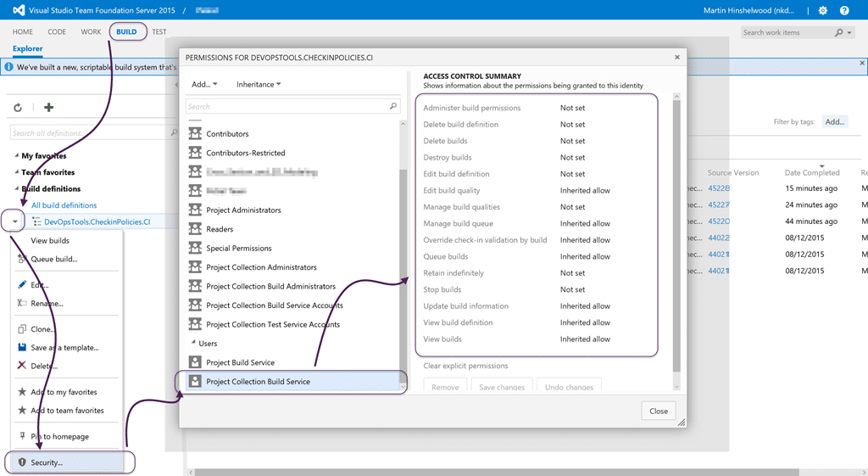Collapse the Build definitions tree node

16,188
